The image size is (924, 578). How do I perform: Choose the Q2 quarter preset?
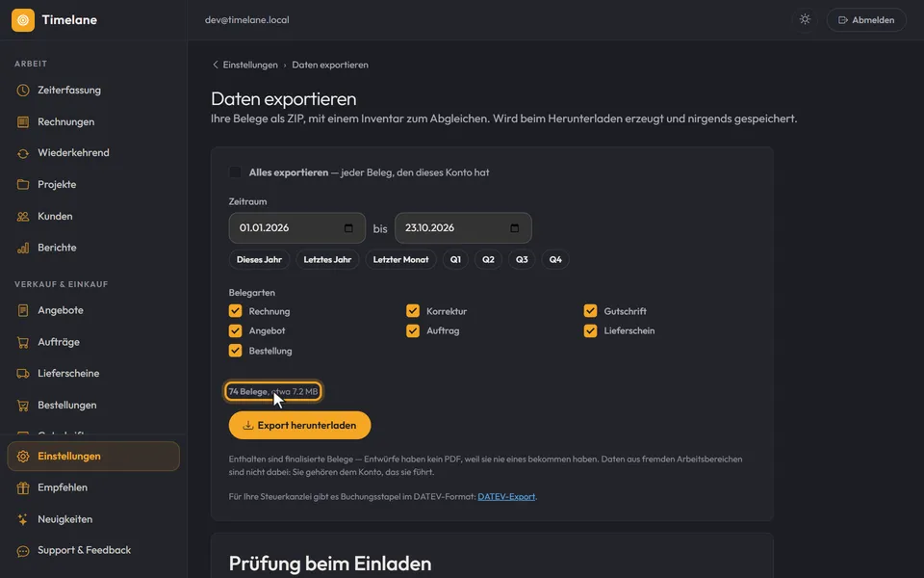489,259
